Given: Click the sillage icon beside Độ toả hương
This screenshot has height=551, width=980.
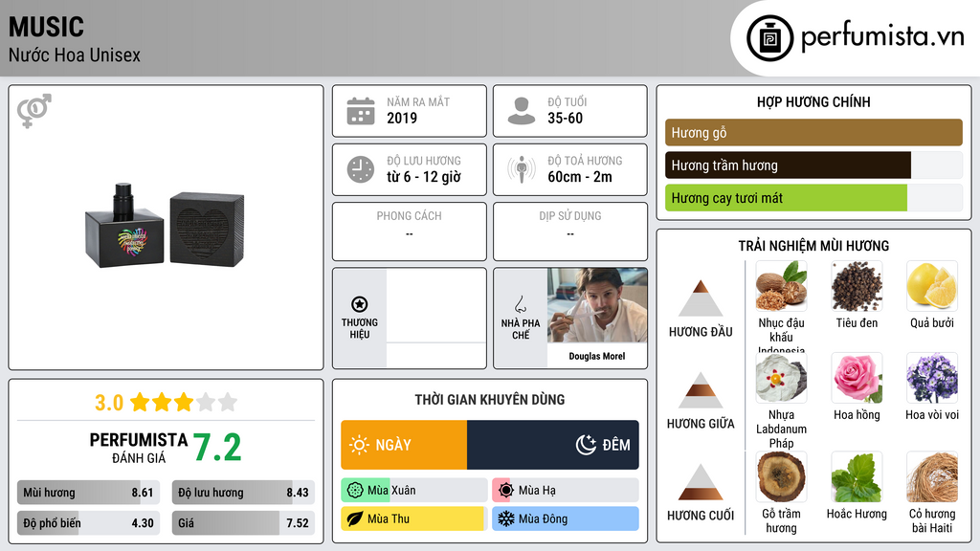Looking at the screenshot, I should [522, 169].
